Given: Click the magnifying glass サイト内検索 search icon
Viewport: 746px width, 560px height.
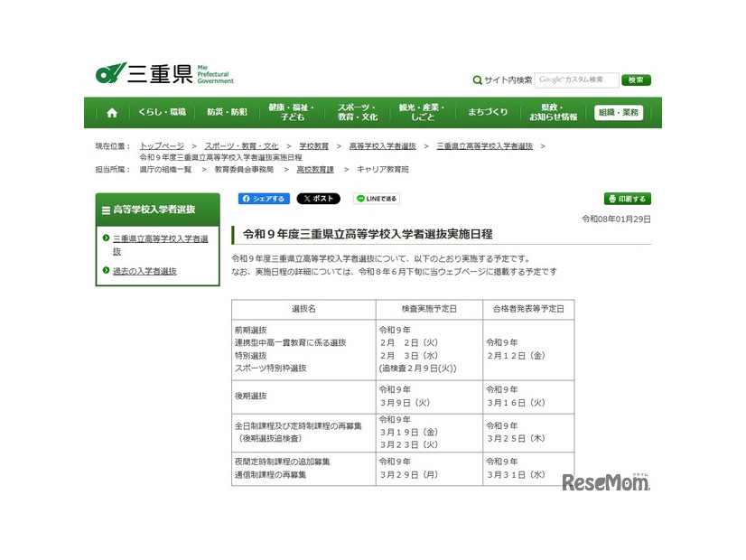Looking at the screenshot, I should click(477, 79).
